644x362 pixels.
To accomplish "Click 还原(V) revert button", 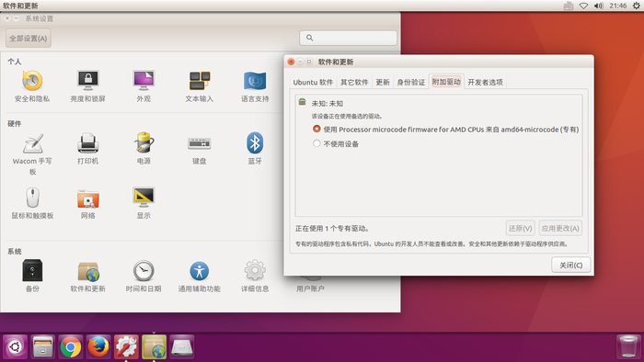I will click(x=520, y=229).
